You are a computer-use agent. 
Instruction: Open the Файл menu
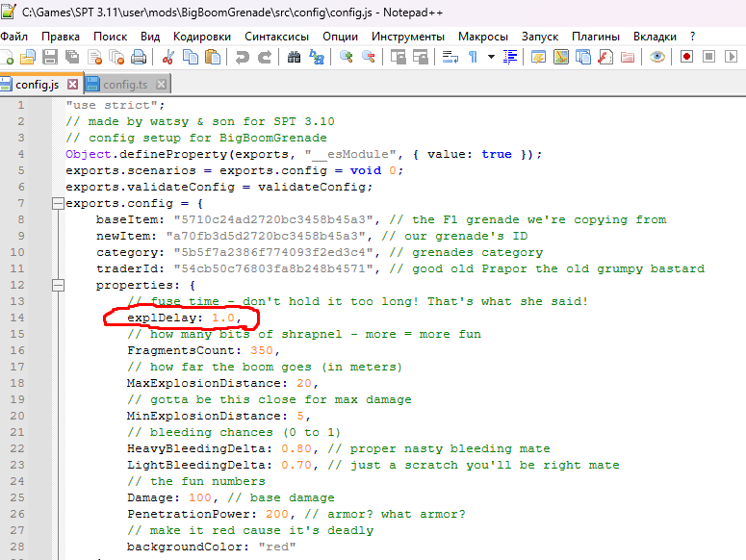[x=13, y=37]
